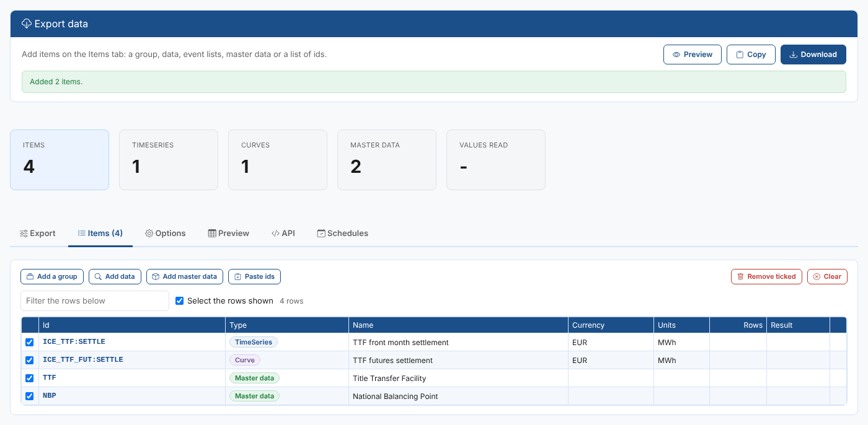Select the CURVES 1 summary card
868x425 pixels.
pyautogui.click(x=278, y=159)
